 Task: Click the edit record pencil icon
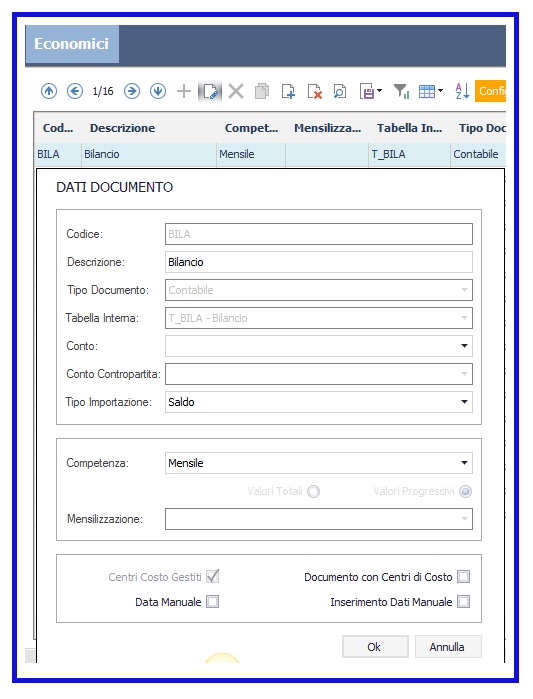(210, 92)
